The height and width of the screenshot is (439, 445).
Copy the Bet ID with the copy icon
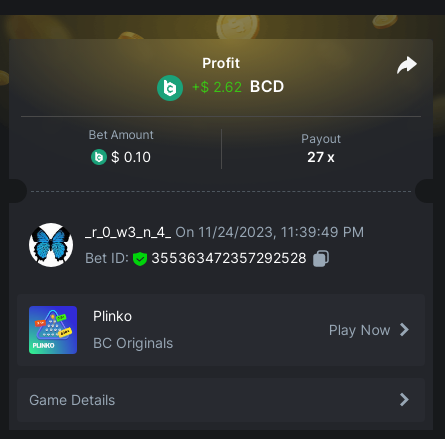(x=321, y=258)
